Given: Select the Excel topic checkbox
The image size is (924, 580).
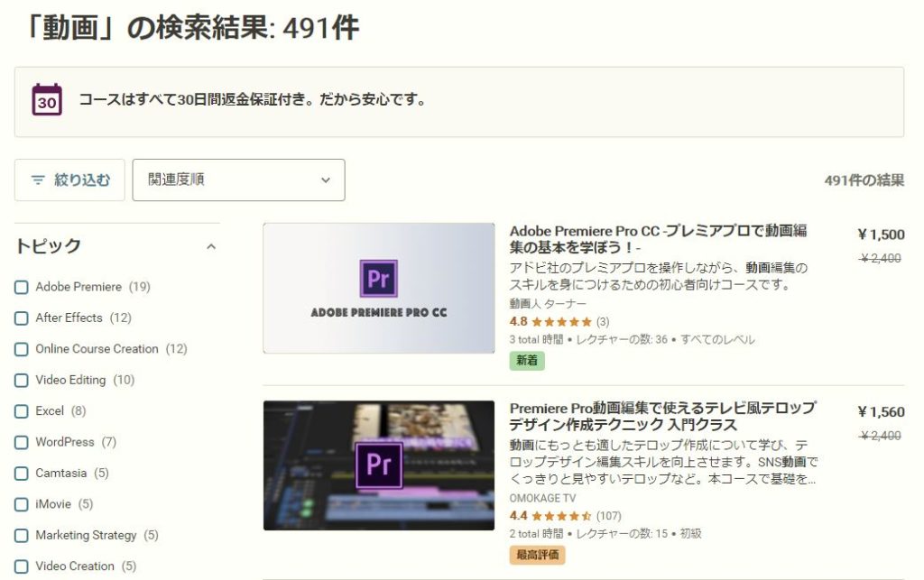Looking at the screenshot, I should tap(22, 411).
